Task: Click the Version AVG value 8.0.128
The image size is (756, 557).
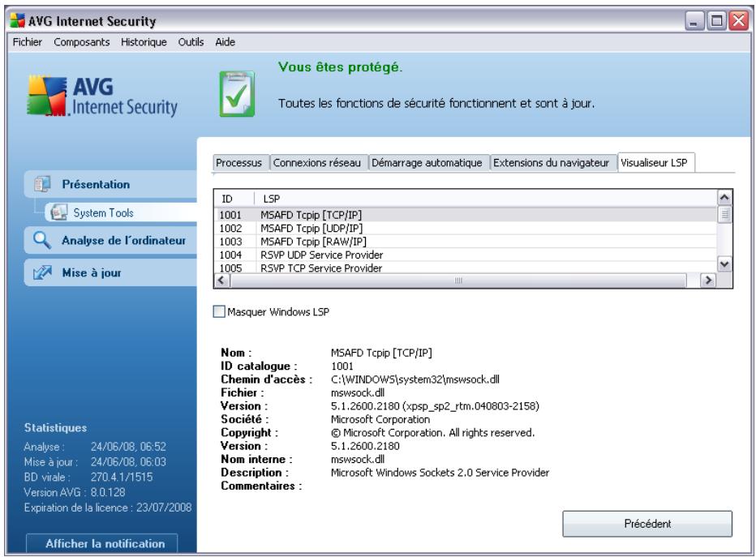Action: (x=108, y=492)
